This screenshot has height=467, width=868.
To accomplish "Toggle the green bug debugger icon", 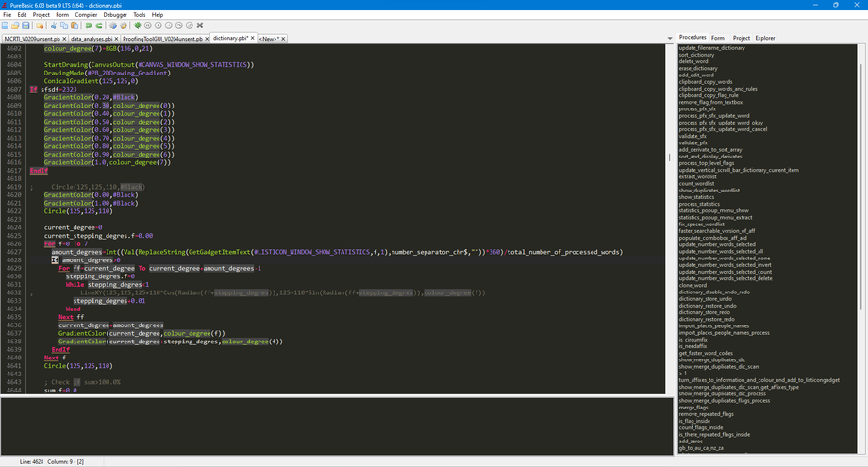I will pos(138,25).
